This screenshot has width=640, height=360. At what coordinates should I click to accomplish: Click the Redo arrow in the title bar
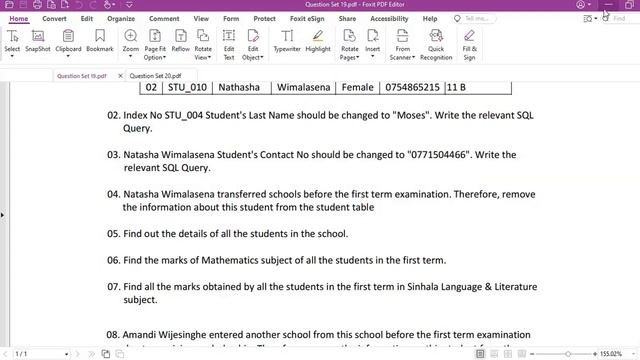click(x=93, y=5)
